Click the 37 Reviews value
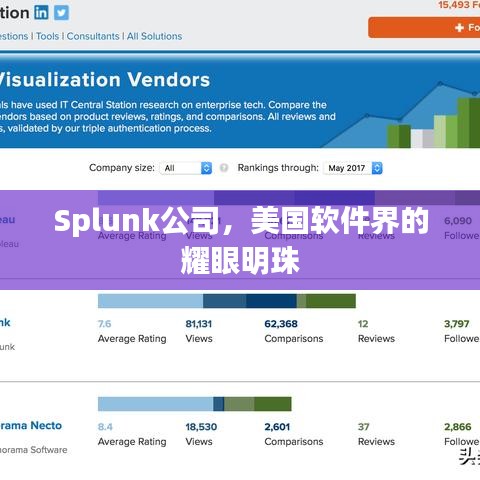This screenshot has height=480, width=480. [x=364, y=427]
